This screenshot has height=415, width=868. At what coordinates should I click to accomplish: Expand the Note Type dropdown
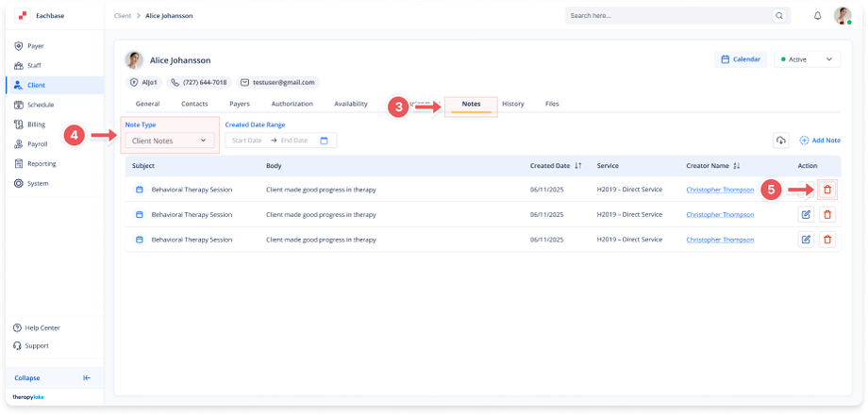click(170, 141)
